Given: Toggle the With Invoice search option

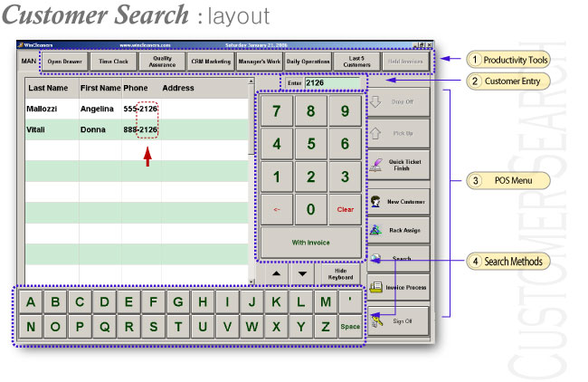Looking at the screenshot, I should point(309,242).
